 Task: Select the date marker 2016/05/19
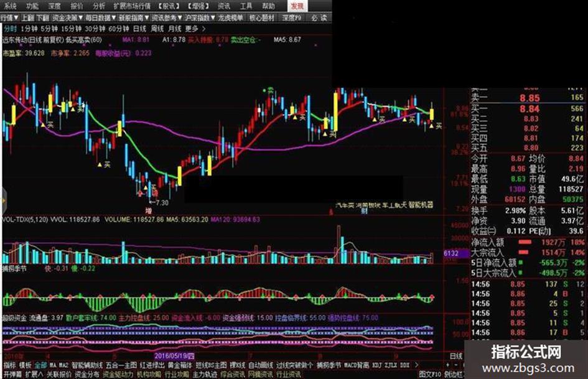pyautogui.click(x=174, y=356)
